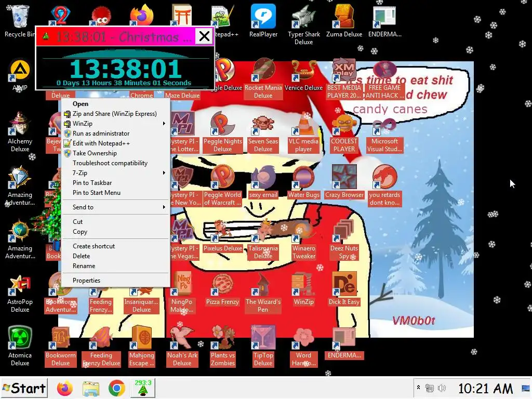The height and width of the screenshot is (399, 532).
Task: Choose Pin to Start Menu
Action: (116, 192)
